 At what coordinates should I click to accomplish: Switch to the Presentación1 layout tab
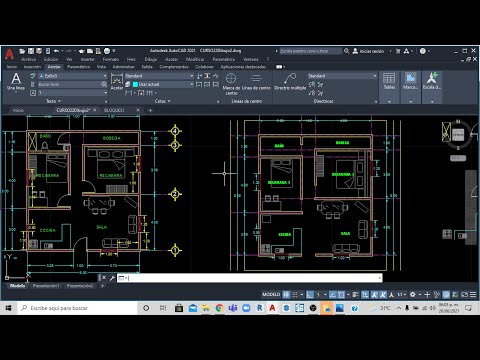pos(46,286)
